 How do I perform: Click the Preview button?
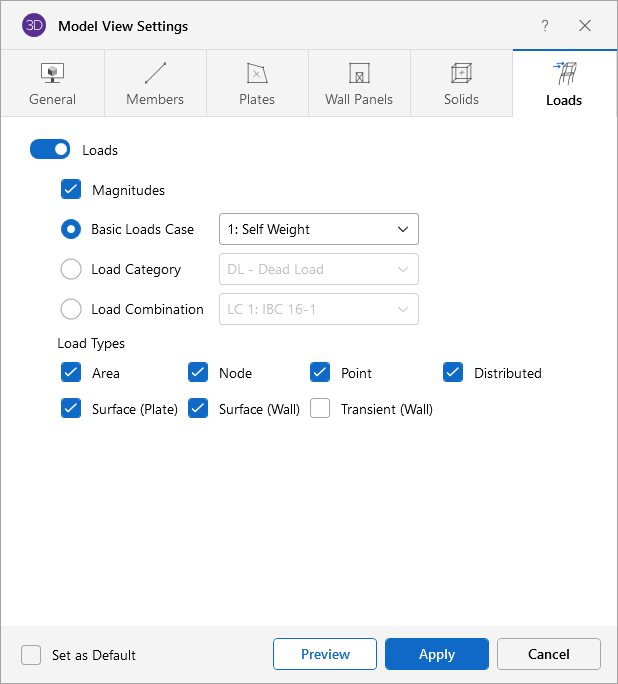[325, 654]
